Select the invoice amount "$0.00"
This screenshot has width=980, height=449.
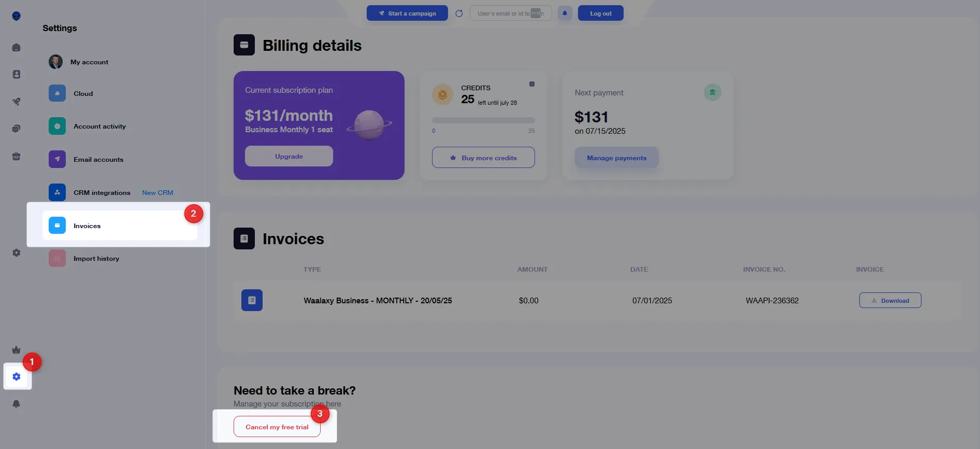pos(528,301)
